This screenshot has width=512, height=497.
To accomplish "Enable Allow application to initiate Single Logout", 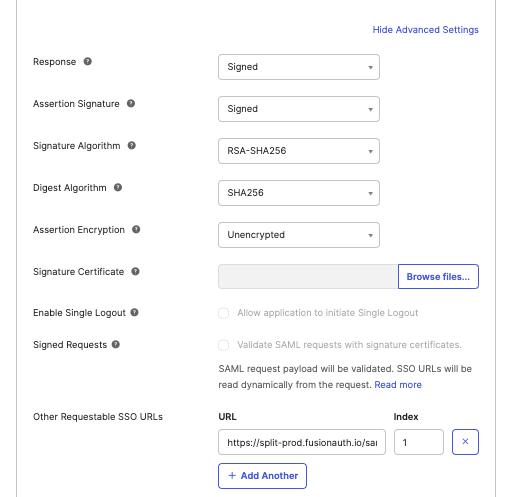I will [224, 313].
